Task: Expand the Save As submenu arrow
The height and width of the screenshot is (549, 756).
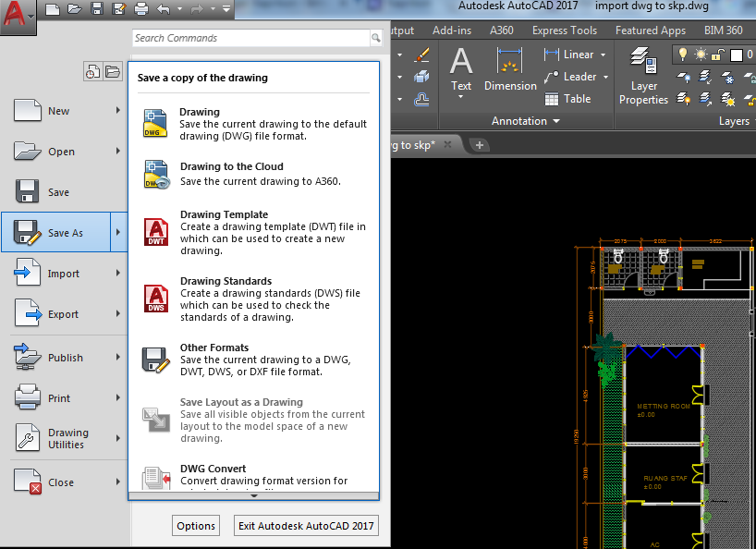Action: coord(118,232)
